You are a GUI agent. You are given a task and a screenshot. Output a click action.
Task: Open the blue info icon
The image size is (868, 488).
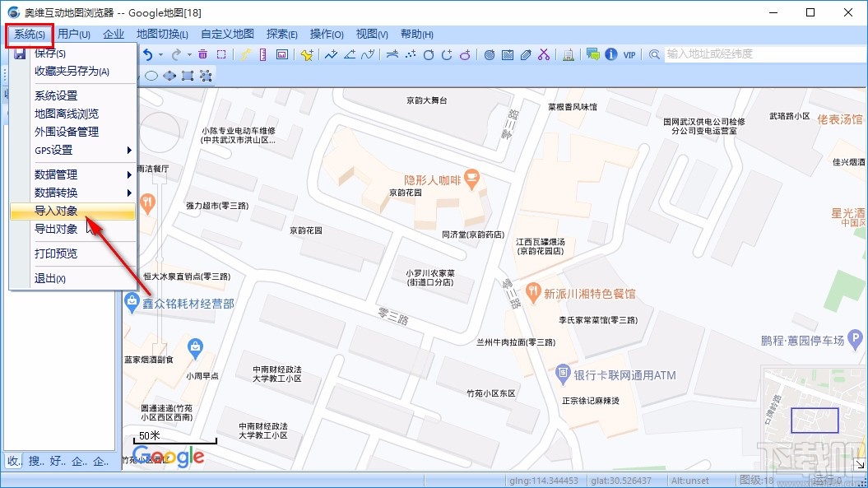pyautogui.click(x=611, y=54)
